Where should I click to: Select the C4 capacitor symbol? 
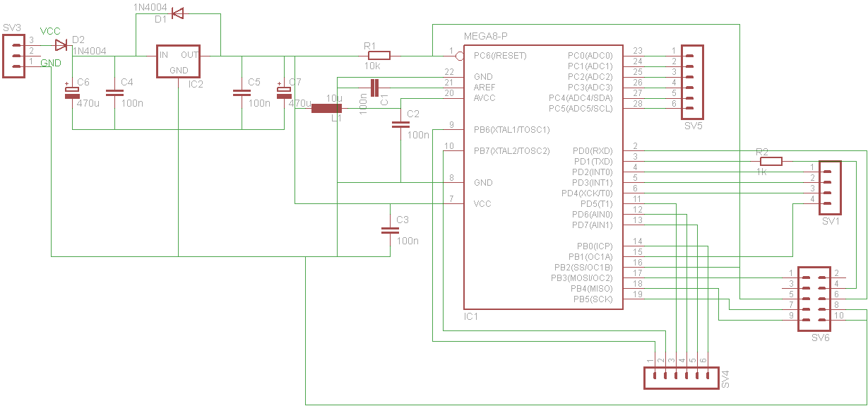point(114,92)
